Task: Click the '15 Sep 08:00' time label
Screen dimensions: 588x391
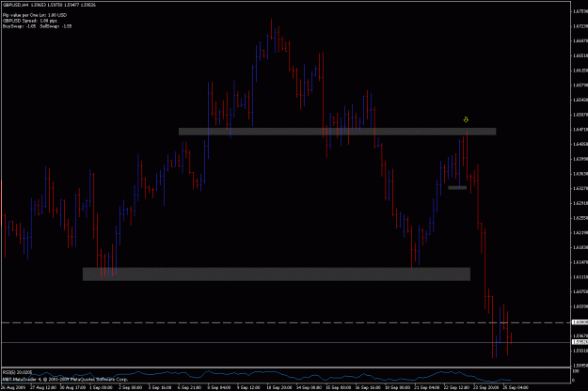Action: click(339, 387)
